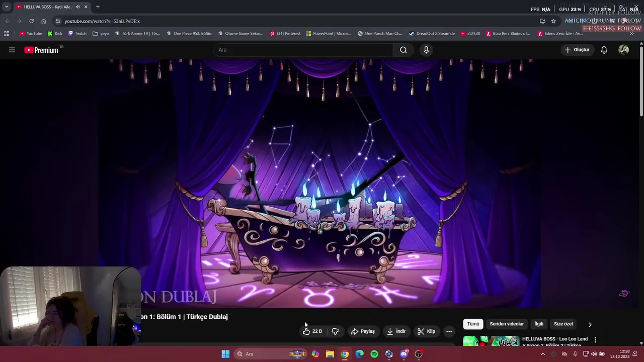Image resolution: width=644 pixels, height=362 pixels.
Task: Open YouTube bookmark
Action: 31,34
